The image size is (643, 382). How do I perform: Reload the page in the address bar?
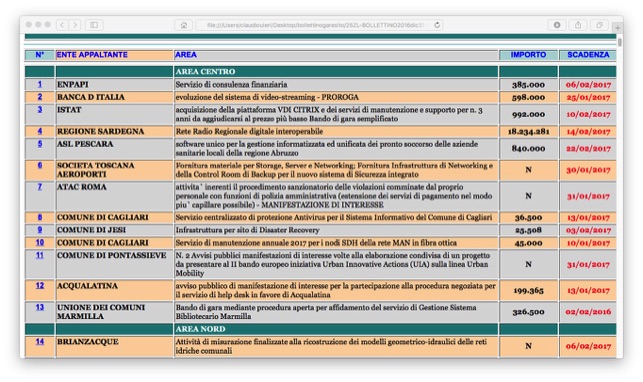(x=437, y=25)
